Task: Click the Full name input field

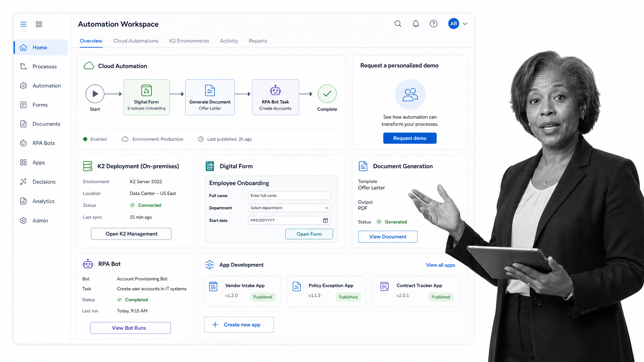Action: click(x=289, y=195)
